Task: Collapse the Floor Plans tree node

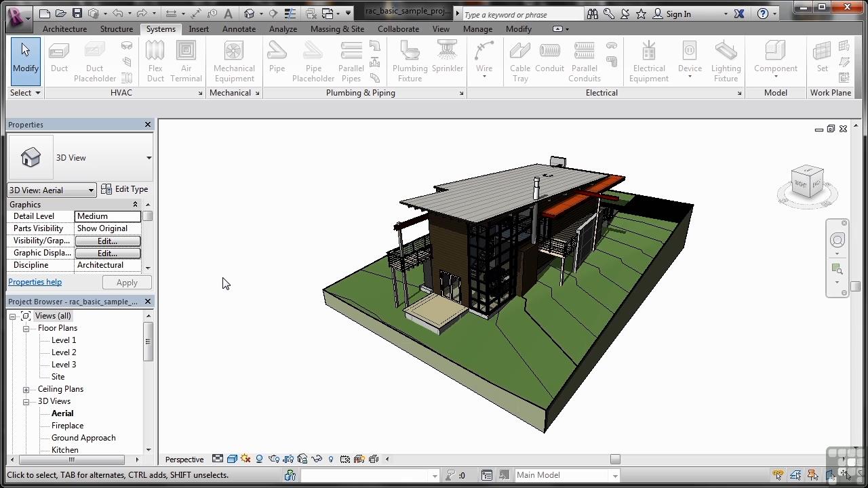Action: pos(26,328)
